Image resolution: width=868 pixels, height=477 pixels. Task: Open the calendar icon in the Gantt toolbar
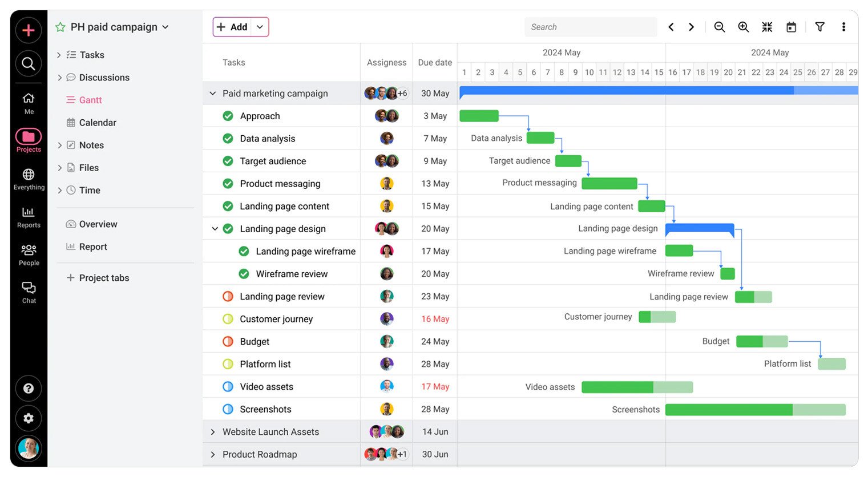792,26
